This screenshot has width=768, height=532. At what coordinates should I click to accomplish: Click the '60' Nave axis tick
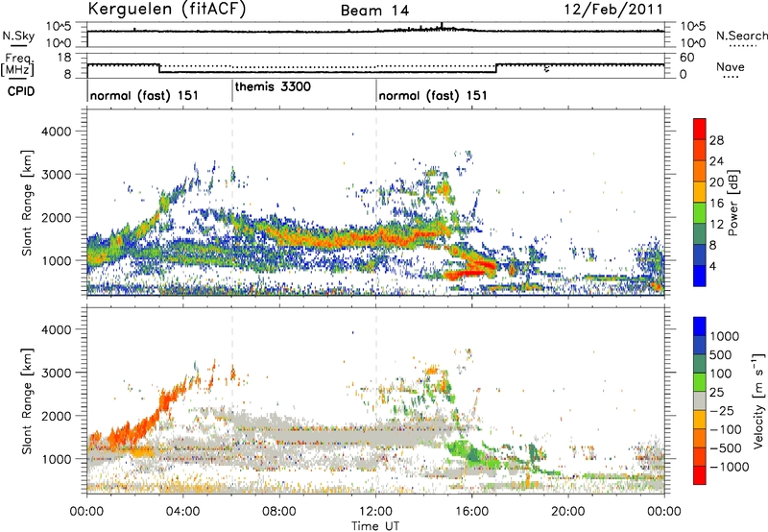687,58
